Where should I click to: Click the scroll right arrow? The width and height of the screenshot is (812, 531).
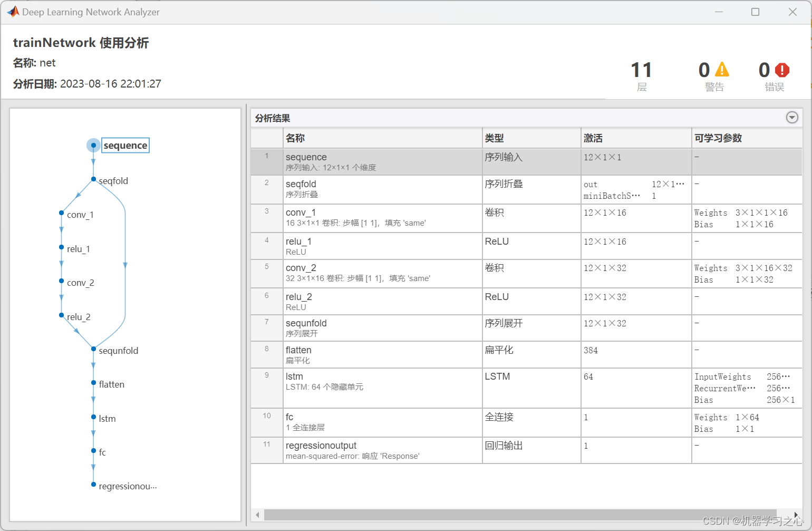796,515
